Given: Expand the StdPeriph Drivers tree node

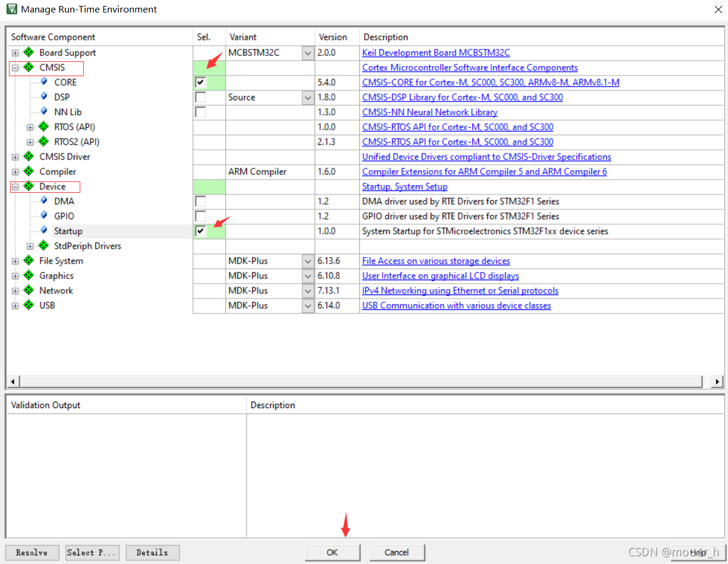Looking at the screenshot, I should coord(30,246).
